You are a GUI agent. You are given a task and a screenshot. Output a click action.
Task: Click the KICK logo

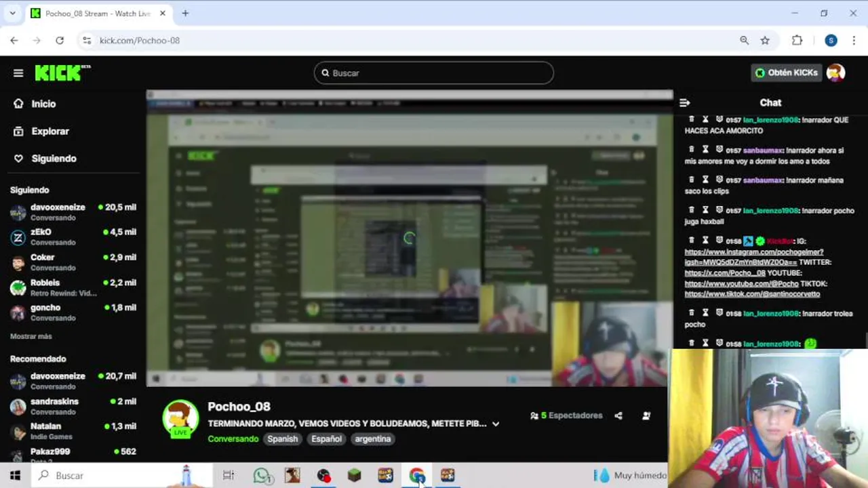click(x=62, y=73)
